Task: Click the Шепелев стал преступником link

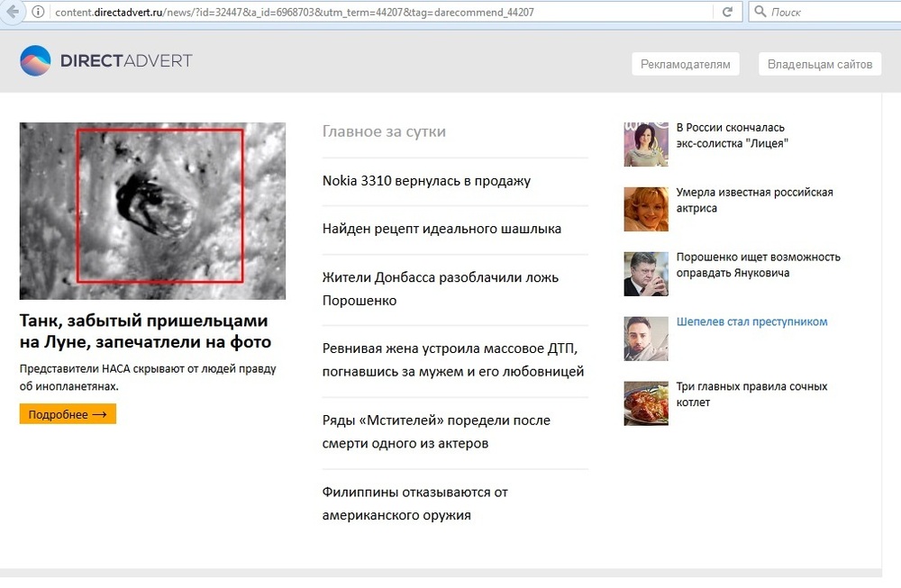Action: [x=751, y=322]
